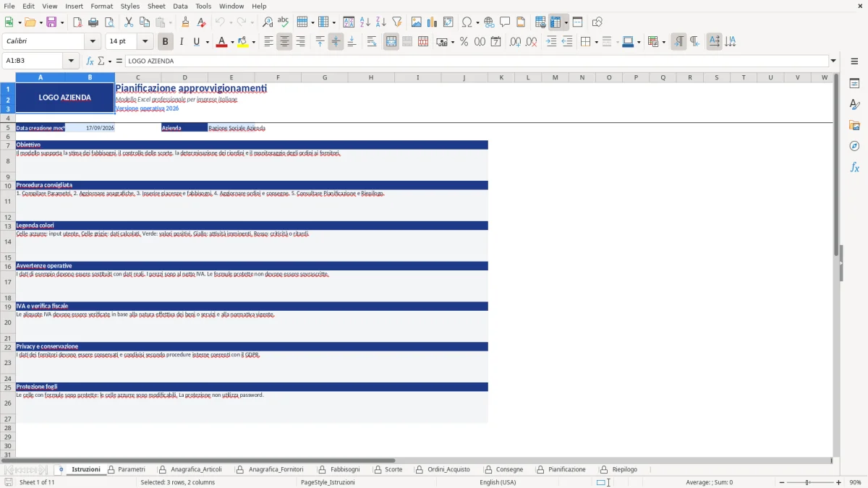Toggle Italic formatting
The image size is (868, 488).
pos(182,42)
